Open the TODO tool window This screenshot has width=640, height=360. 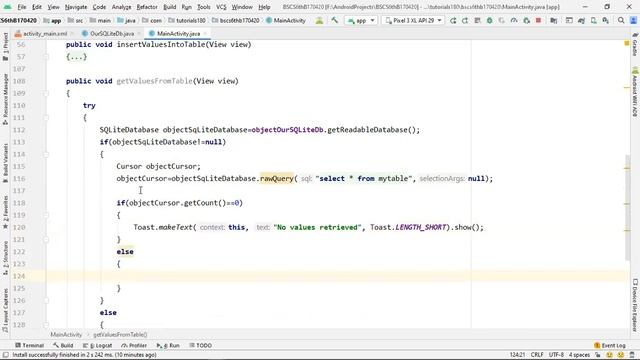click(200, 345)
